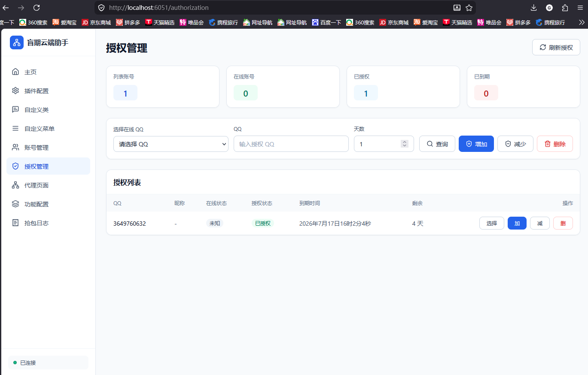Click the 到期时间 column header
588x375 pixels.
pos(310,203)
